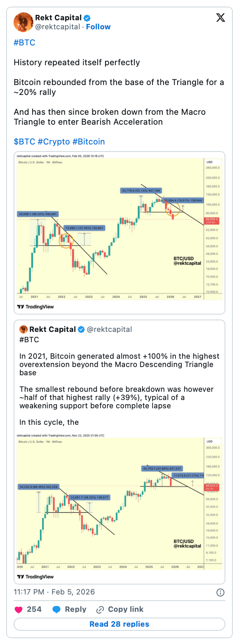Click the info circle icon near the timestamp

click(220, 592)
